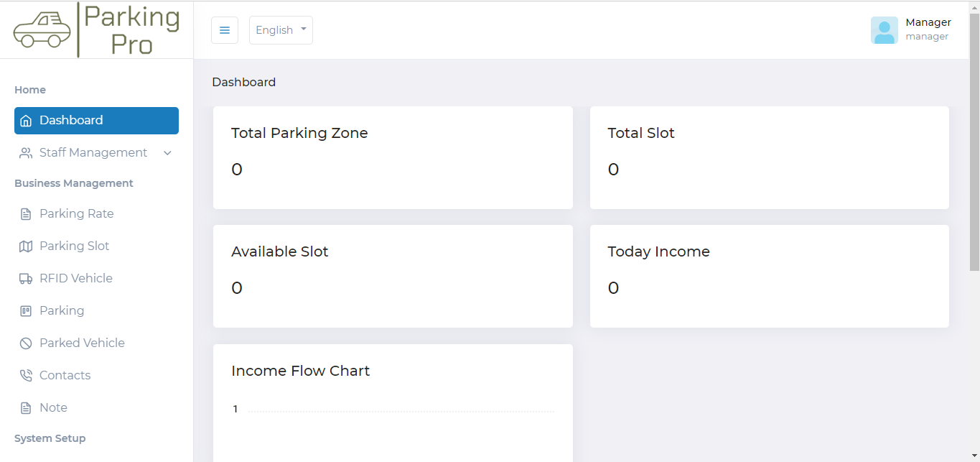Screen dimensions: 980x462
Task: Click the page vertical scrollbar
Action: click(974, 144)
